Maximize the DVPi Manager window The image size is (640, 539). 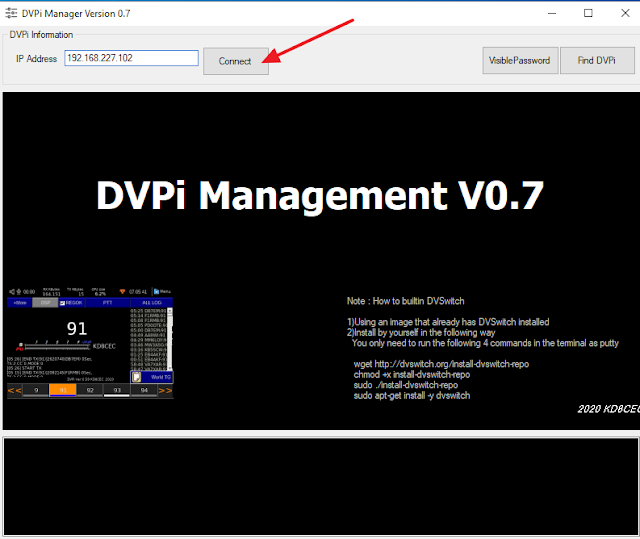click(x=588, y=13)
